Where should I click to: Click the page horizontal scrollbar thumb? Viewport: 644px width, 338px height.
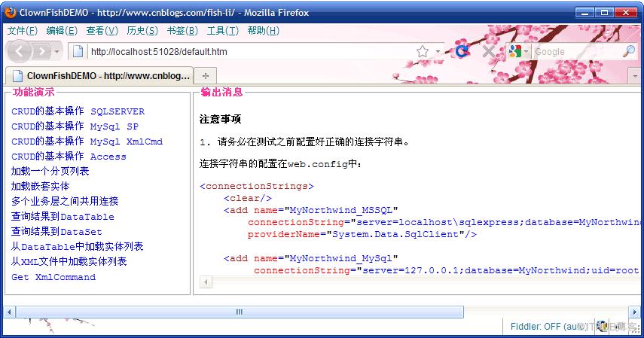240,312
